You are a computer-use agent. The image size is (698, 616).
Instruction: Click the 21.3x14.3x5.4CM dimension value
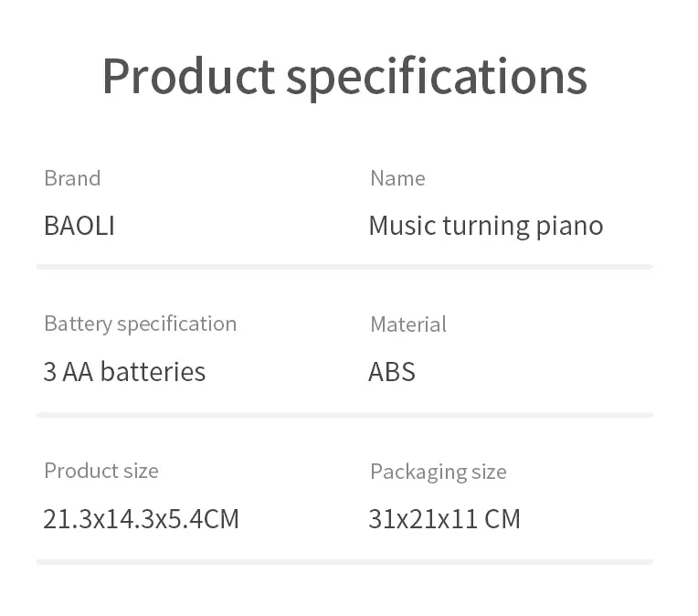(x=141, y=519)
